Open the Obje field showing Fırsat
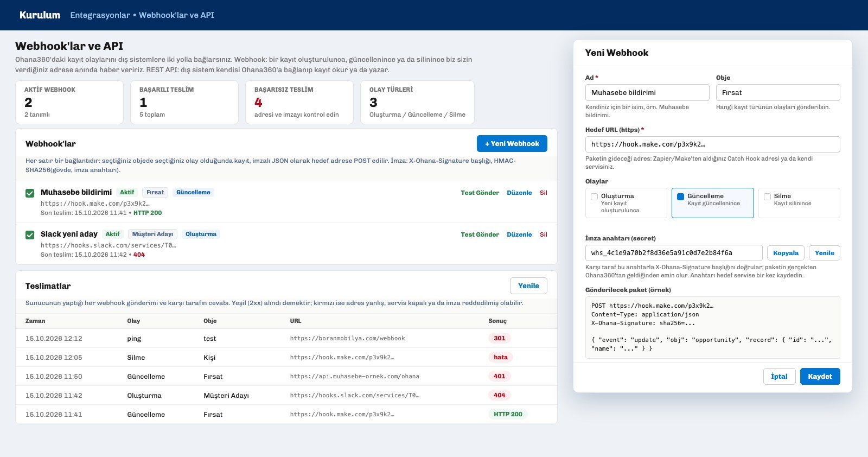Viewport: 868px width, 457px height. [778, 93]
